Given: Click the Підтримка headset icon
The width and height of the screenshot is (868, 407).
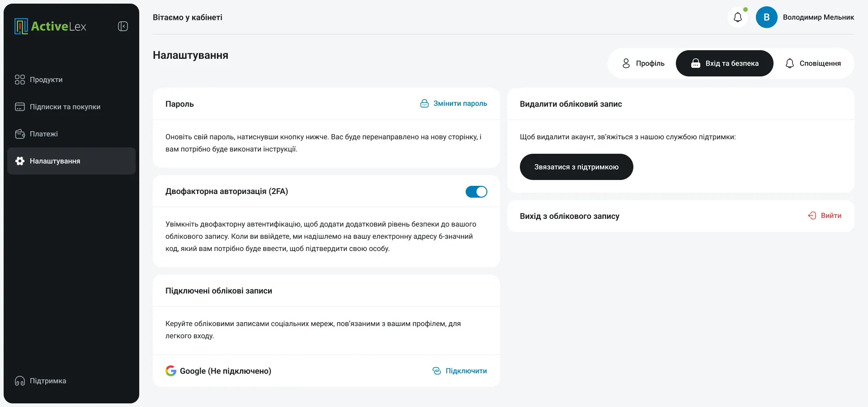Looking at the screenshot, I should 20,381.
